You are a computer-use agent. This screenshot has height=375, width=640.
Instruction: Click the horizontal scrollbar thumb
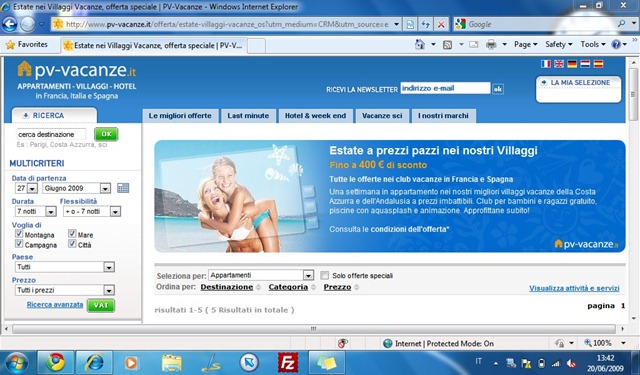[313, 329]
